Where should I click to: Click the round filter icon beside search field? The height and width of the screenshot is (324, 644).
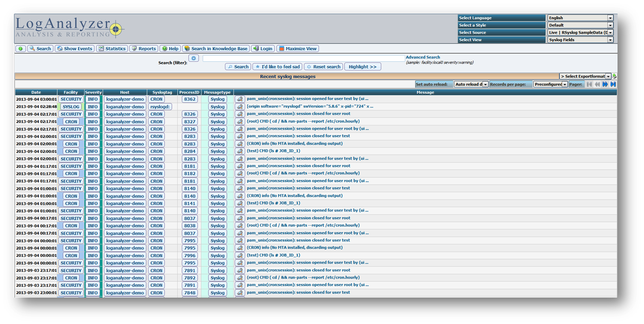tap(193, 59)
